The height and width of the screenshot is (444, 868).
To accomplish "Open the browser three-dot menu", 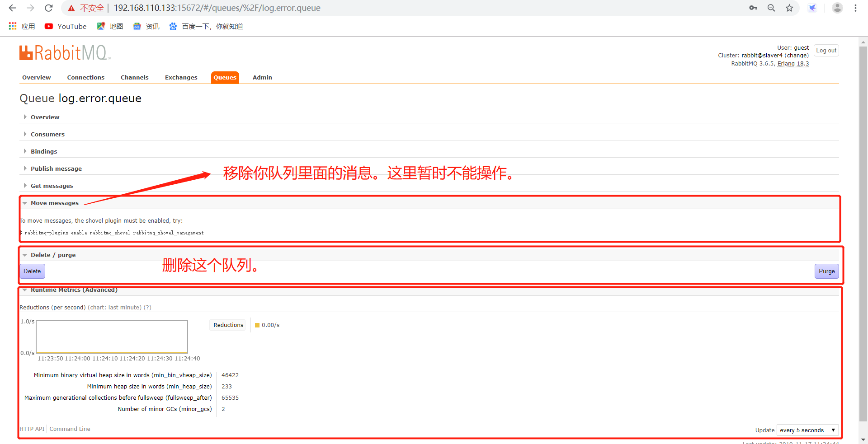I will [855, 8].
